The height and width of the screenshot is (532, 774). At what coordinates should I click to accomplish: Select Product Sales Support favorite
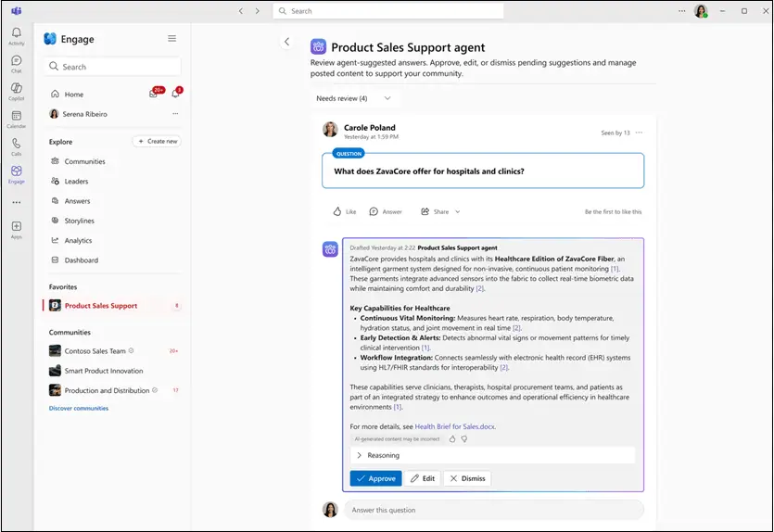pos(112,306)
